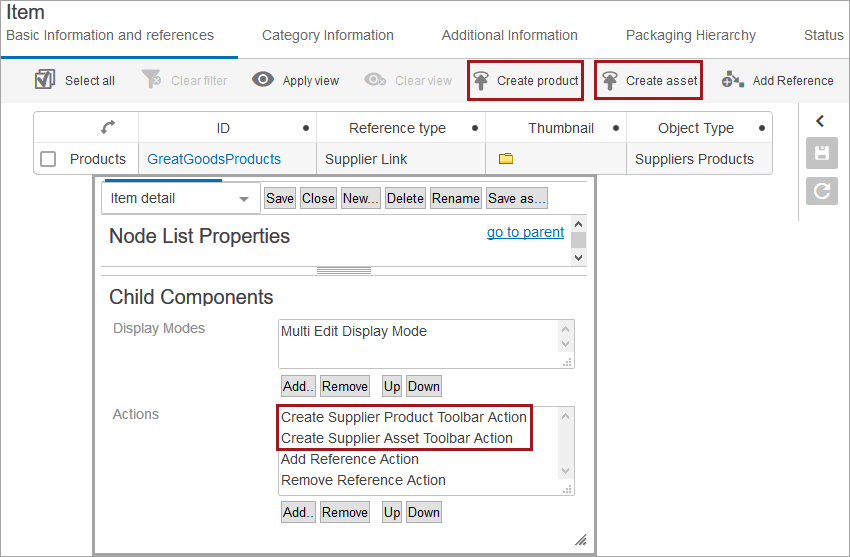Switch to the Category Information tab
This screenshot has width=850, height=557.
[x=328, y=35]
